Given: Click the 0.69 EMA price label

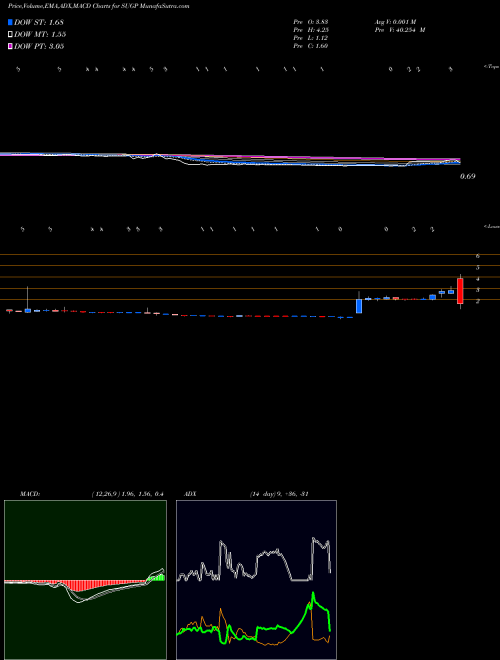Looking at the screenshot, I should pyautogui.click(x=467, y=176).
